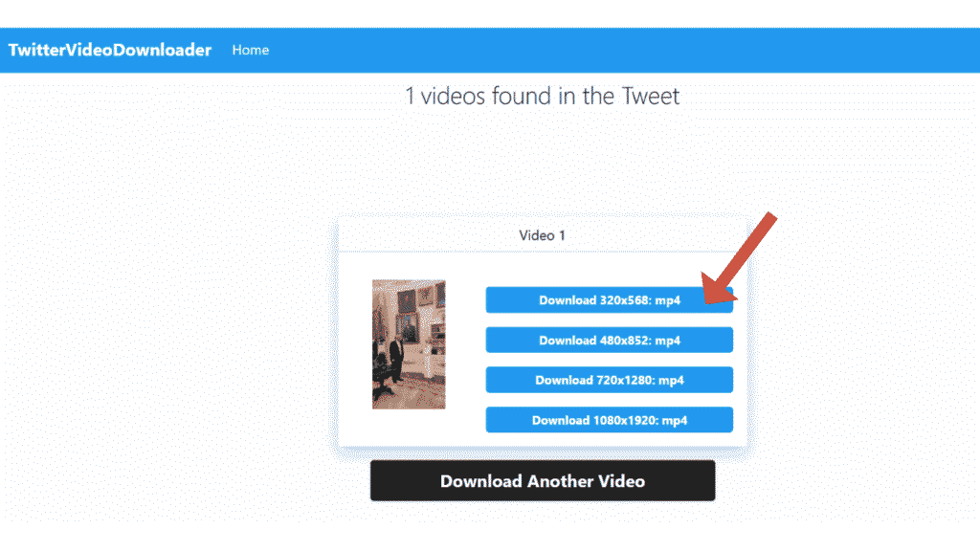The height and width of the screenshot is (551, 980).
Task: Pick the full HD mp4 download
Action: pos(610,420)
